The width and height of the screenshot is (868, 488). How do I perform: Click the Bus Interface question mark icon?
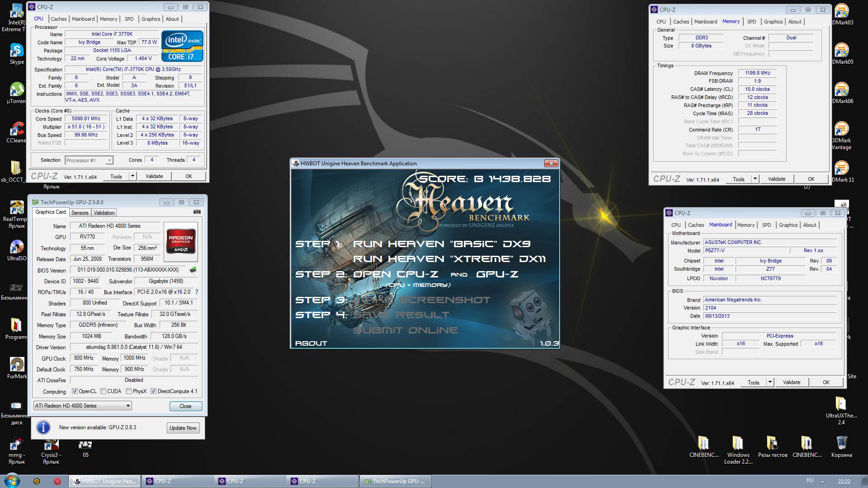(x=197, y=292)
